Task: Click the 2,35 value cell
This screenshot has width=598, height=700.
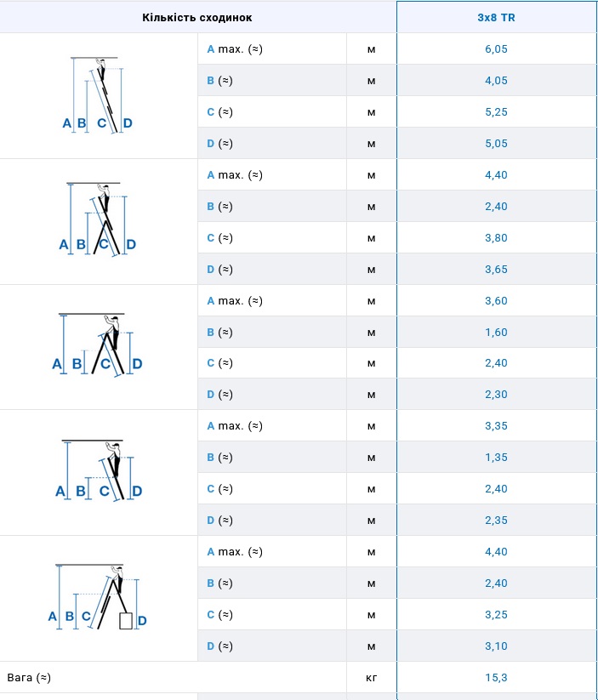Action: click(x=497, y=521)
